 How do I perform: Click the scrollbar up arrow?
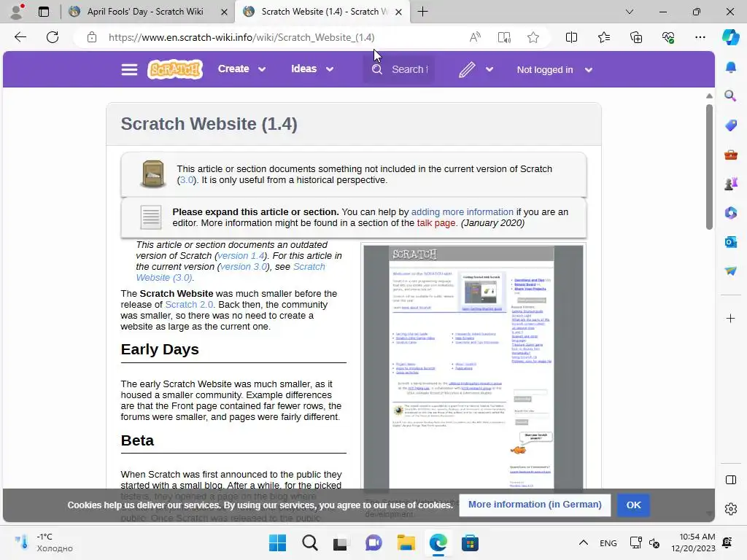709,96
